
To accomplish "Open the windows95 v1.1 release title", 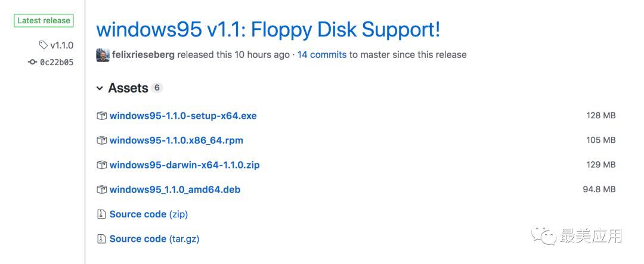I will [x=268, y=29].
